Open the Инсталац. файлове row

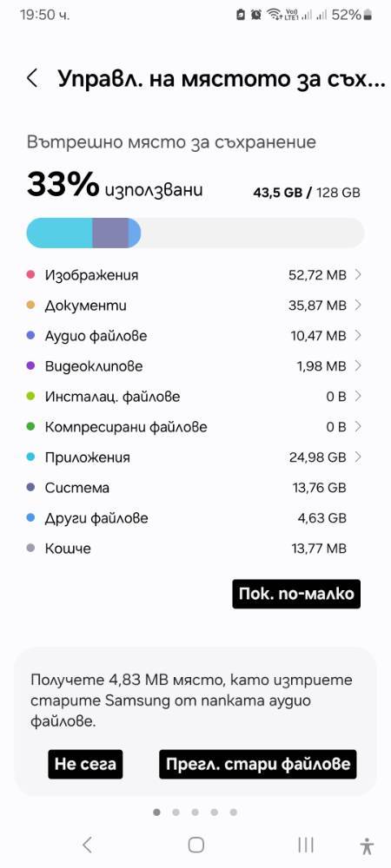(195, 397)
